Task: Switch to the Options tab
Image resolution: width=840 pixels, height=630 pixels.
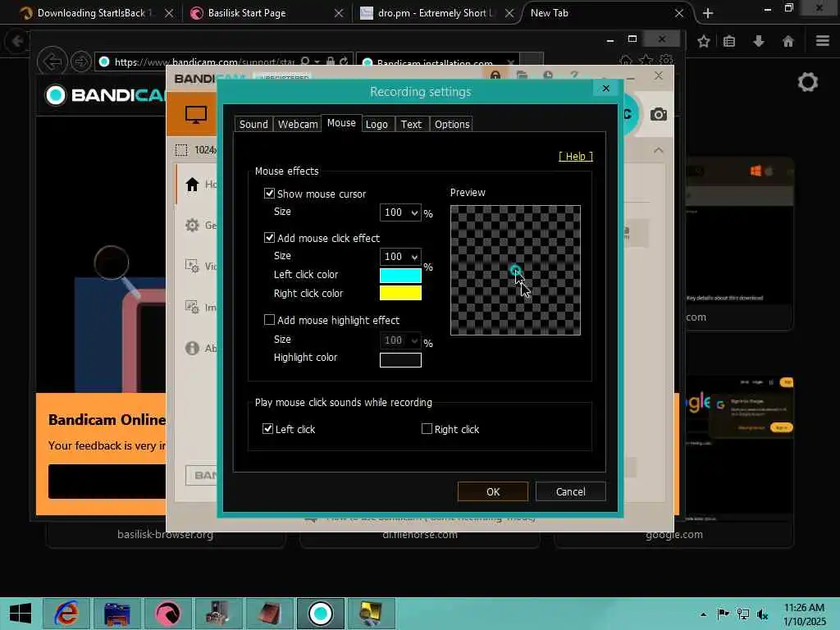Action: [452, 125]
